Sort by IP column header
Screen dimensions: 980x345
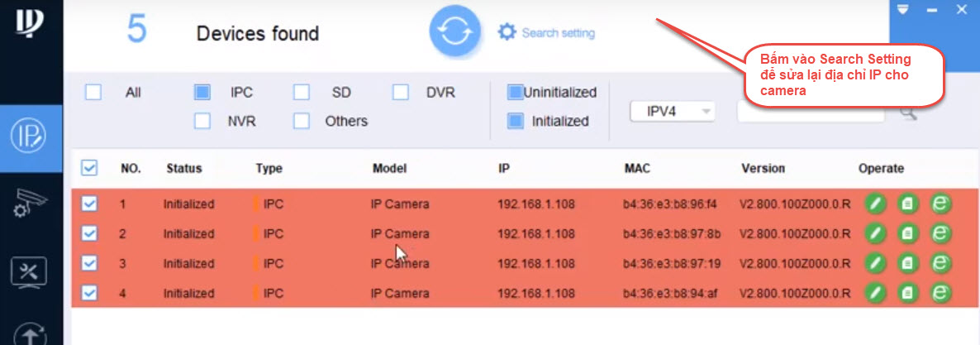[504, 169]
